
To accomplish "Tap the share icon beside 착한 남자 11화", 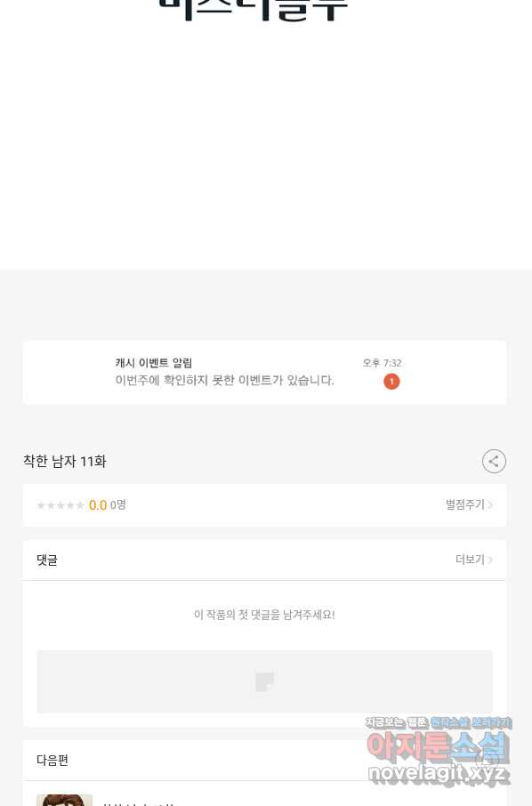I will pos(494,461).
